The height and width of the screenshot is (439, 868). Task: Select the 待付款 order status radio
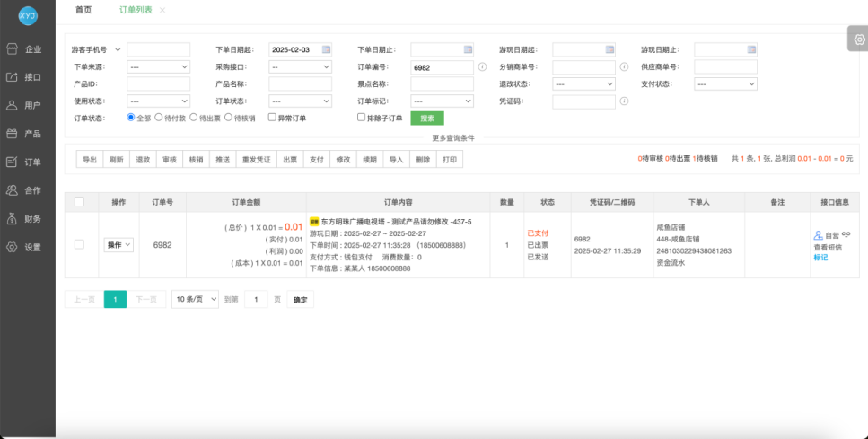coord(159,118)
